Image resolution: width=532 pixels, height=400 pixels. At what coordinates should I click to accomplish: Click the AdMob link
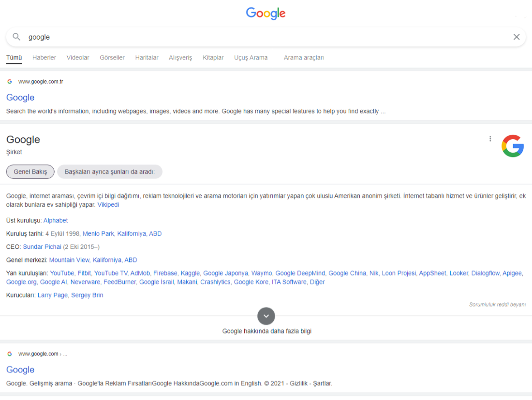click(140, 273)
